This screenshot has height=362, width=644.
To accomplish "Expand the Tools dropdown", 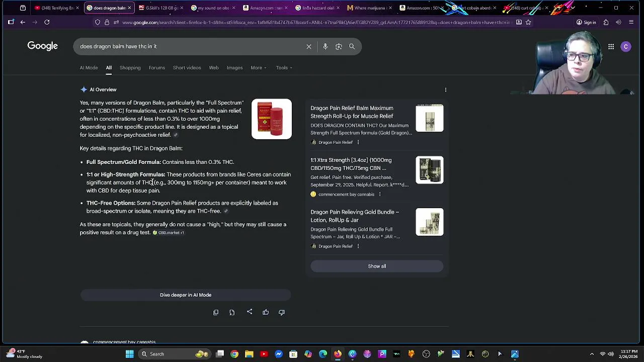I will pyautogui.click(x=284, y=68).
